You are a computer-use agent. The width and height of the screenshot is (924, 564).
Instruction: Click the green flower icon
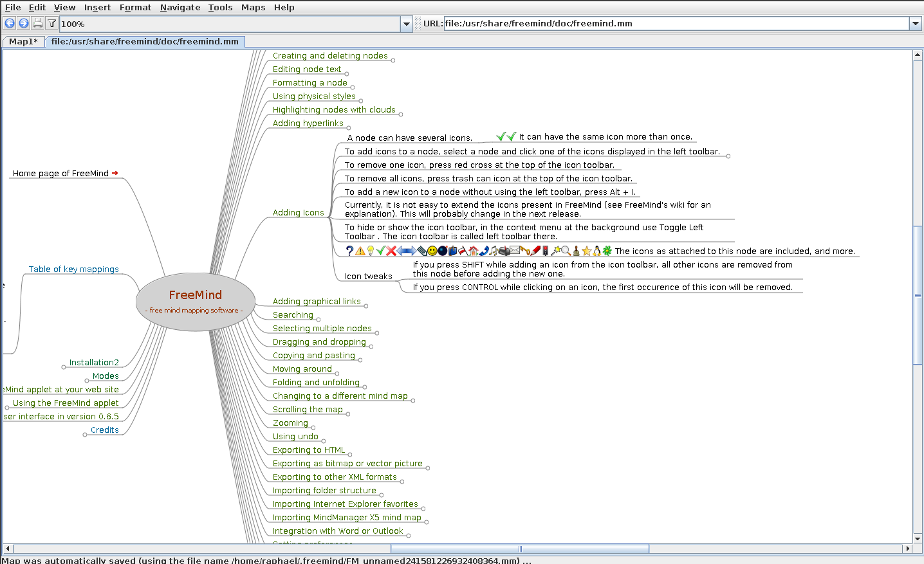coord(607,251)
